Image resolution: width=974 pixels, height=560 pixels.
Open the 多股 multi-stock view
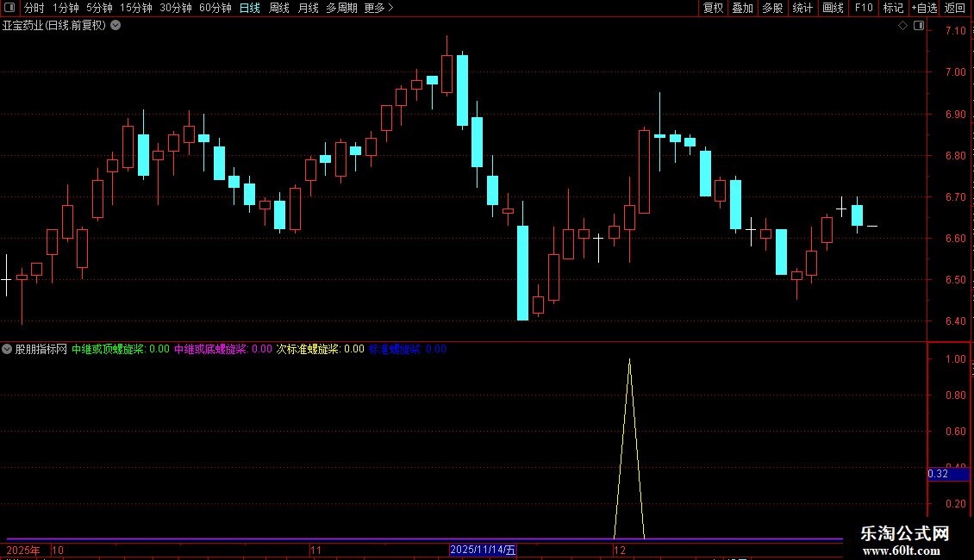[773, 8]
